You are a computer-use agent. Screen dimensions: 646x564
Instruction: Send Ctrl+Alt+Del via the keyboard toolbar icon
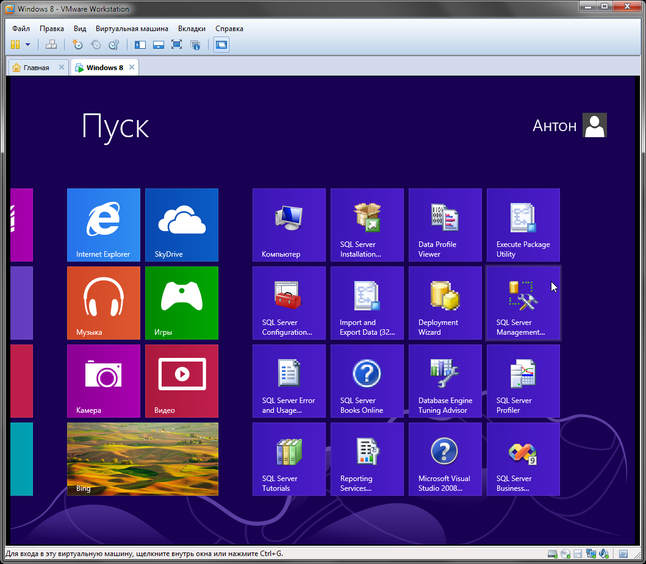coord(51,44)
